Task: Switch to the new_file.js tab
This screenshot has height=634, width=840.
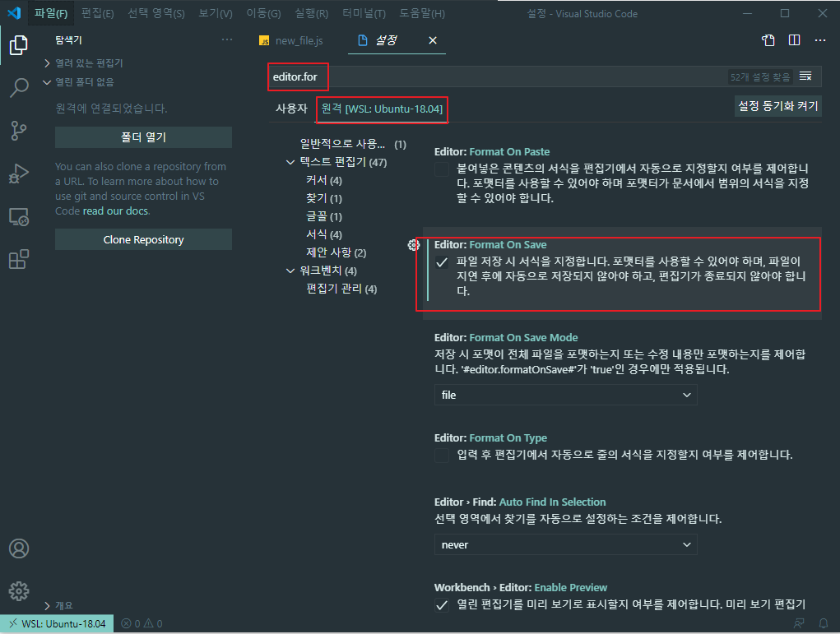Action: 291,40
